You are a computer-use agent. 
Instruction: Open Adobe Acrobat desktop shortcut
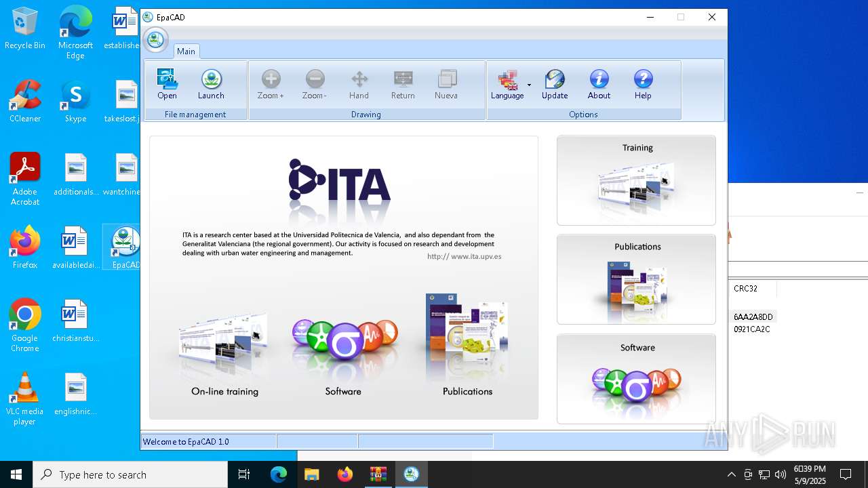pyautogui.click(x=25, y=180)
